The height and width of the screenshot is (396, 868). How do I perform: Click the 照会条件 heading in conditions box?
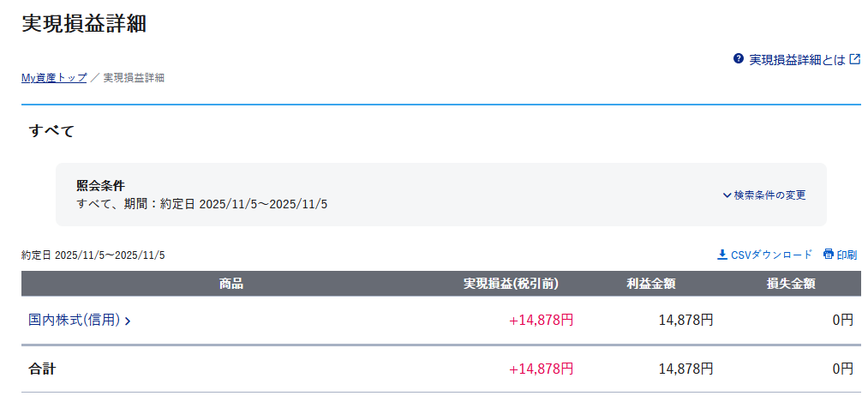tap(100, 185)
